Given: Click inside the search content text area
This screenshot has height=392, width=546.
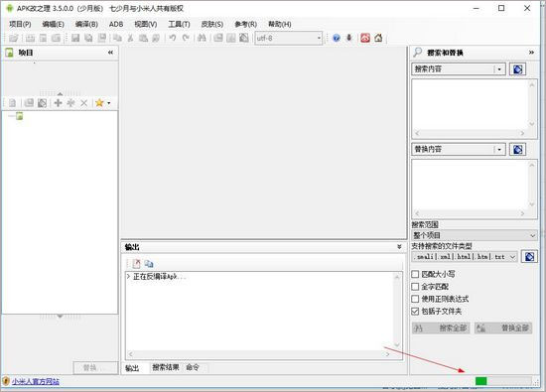Looking at the screenshot, I should [x=471, y=104].
